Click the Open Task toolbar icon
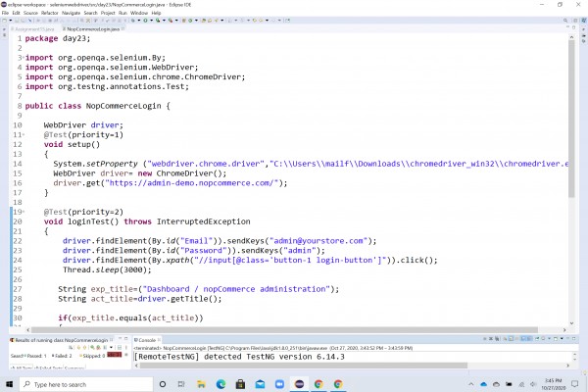 [210, 21]
